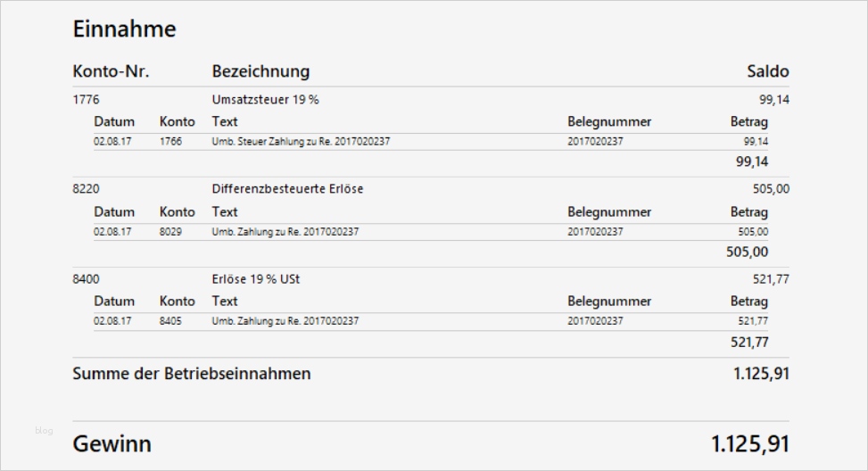Click the Datum header under account 8400
The image size is (868, 471).
click(x=114, y=302)
